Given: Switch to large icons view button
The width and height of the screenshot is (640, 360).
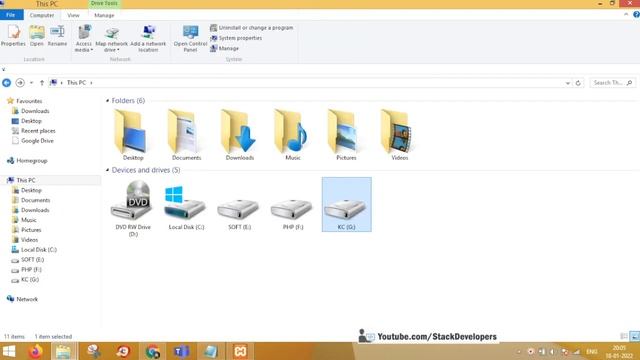Looking at the screenshot, I should click(x=635, y=336).
